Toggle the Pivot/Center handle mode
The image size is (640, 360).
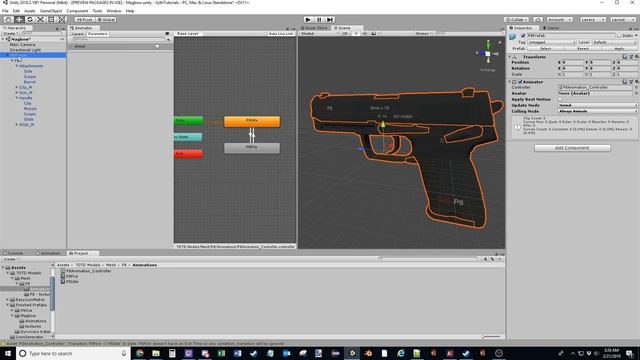click(84, 20)
